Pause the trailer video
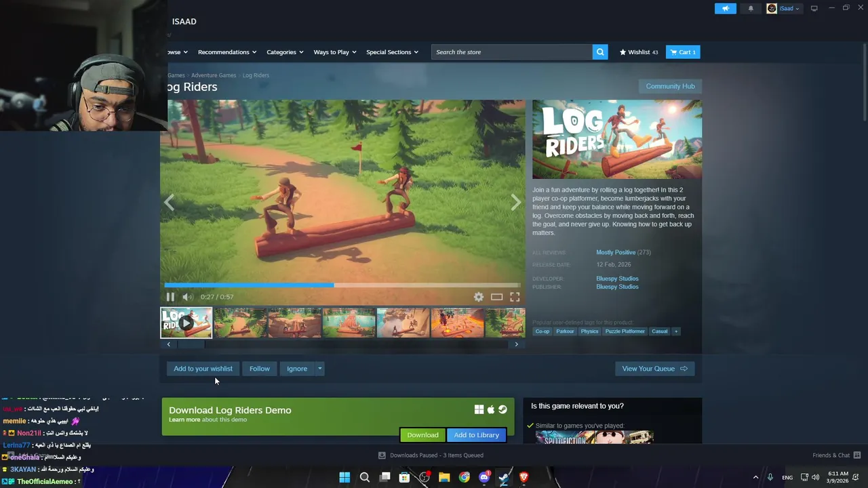Viewport: 868px width, 488px height. tap(170, 297)
